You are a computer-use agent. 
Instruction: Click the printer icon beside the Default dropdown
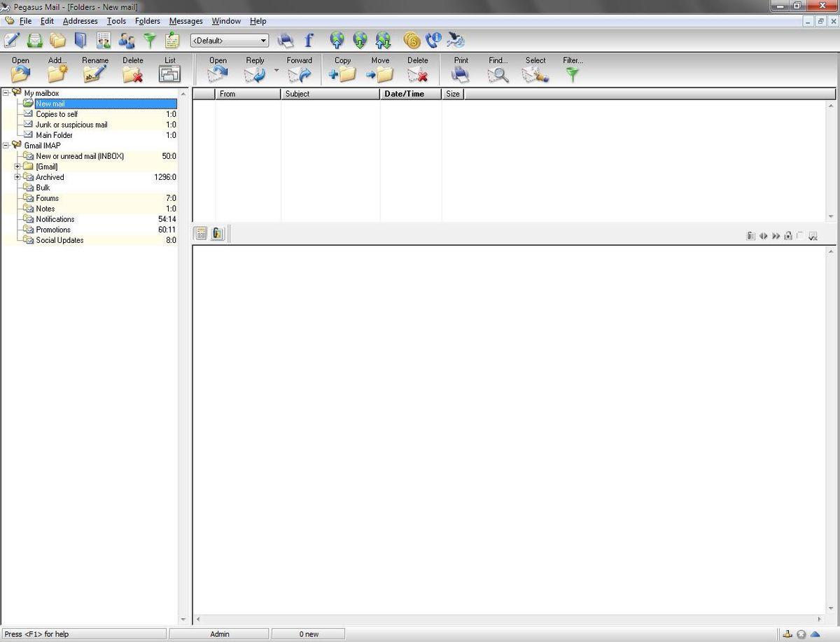[286, 40]
